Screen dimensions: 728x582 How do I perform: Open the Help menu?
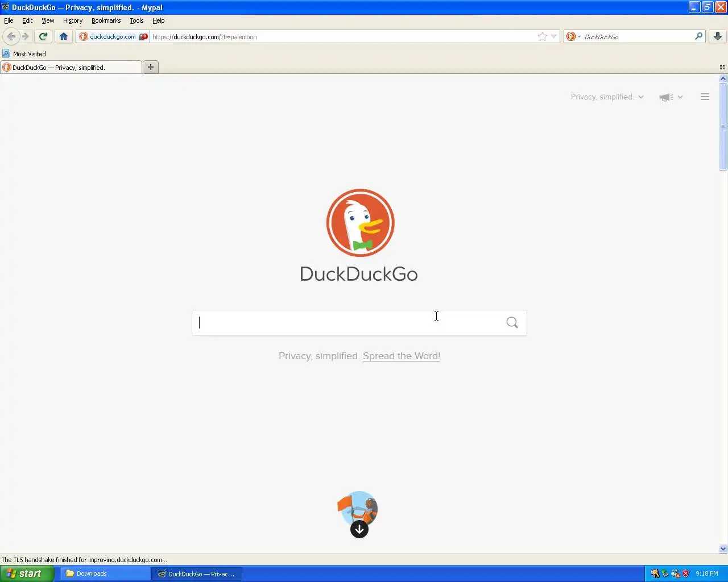159,20
